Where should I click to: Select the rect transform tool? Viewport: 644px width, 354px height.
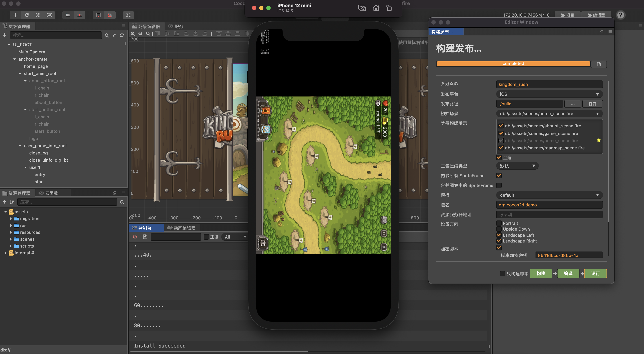tap(49, 15)
